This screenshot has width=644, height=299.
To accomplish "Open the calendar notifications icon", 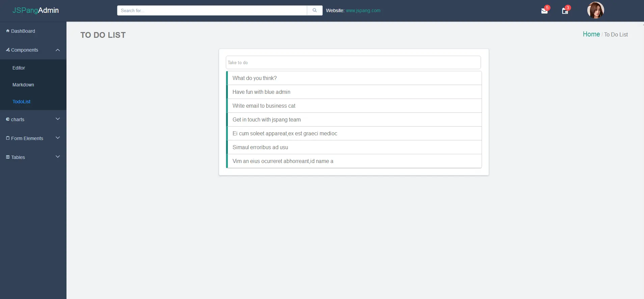I will pos(565,11).
